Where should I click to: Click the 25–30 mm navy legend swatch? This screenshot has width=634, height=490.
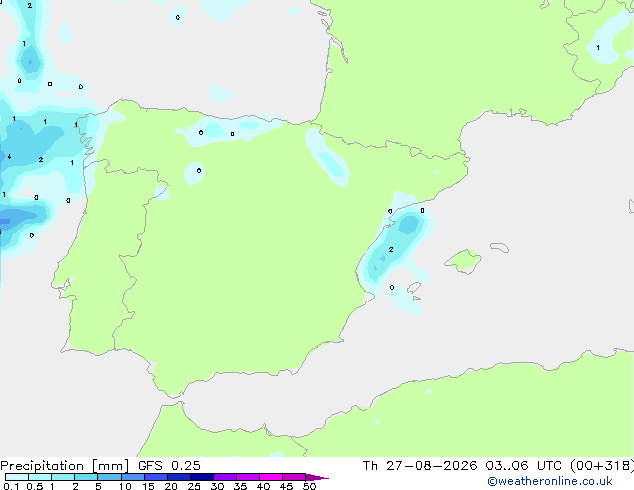tap(202, 477)
